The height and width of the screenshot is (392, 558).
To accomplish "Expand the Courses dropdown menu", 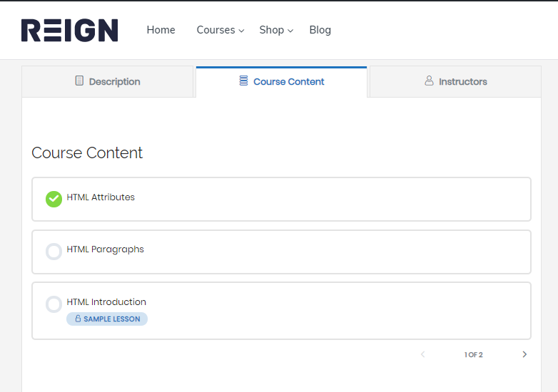I will [220, 30].
